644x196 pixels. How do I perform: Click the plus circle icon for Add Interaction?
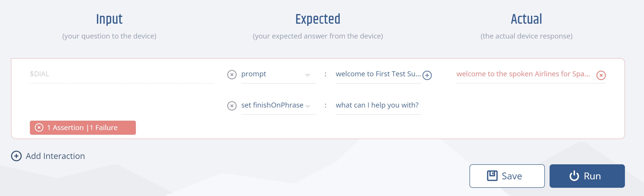click(x=16, y=156)
